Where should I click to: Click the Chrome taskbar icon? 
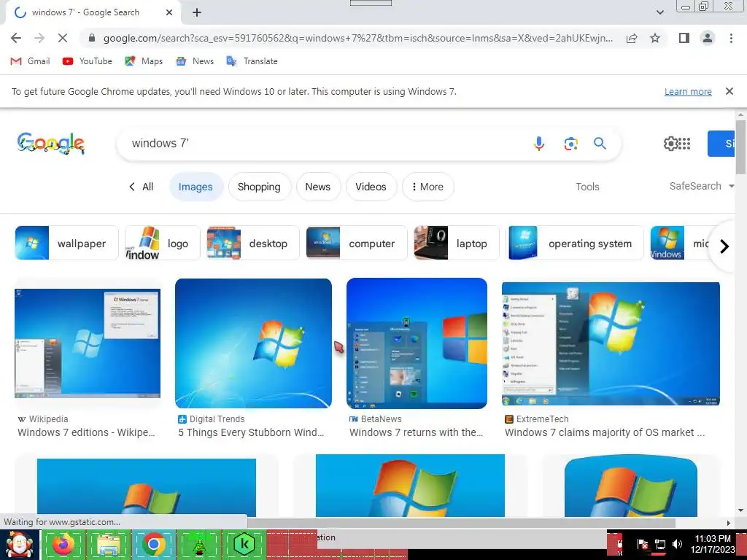point(153,544)
